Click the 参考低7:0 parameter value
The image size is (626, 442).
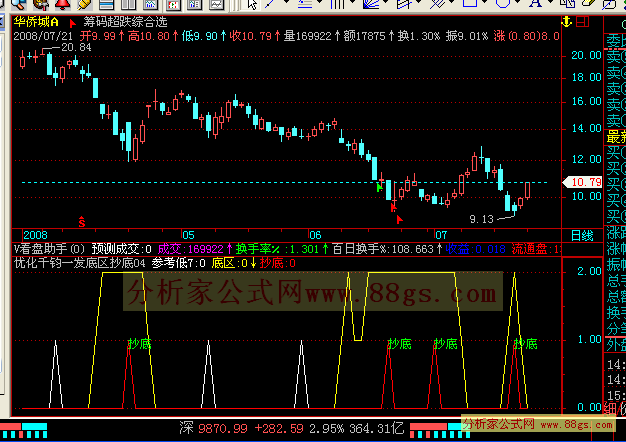pyautogui.click(x=178, y=263)
